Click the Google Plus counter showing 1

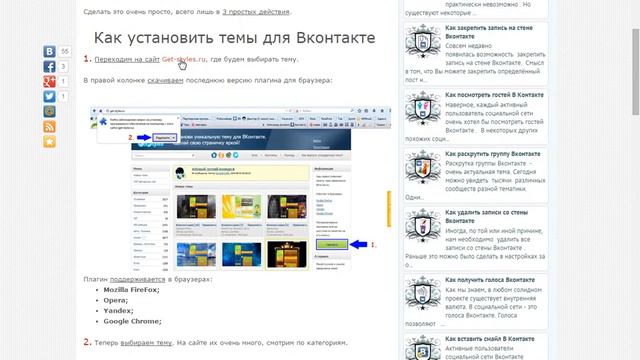[x=63, y=81]
